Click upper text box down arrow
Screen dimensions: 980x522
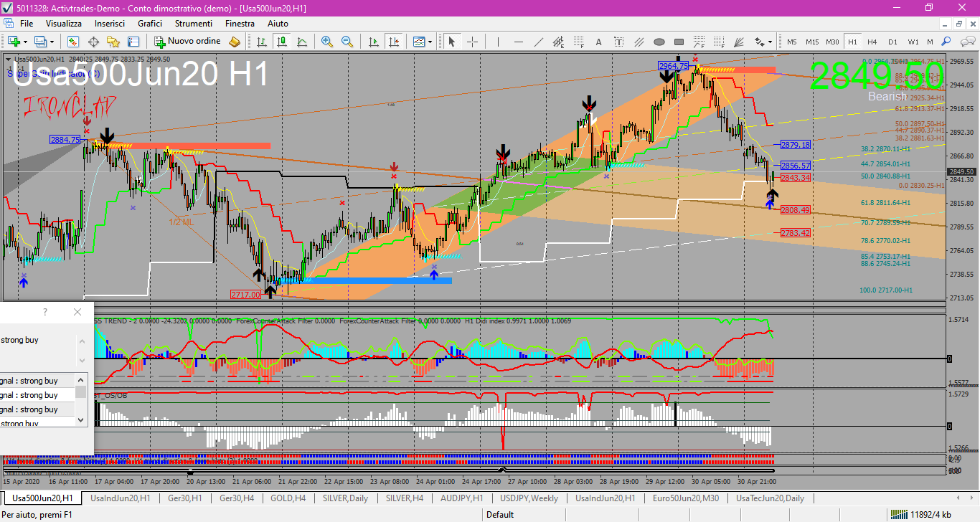(81, 360)
